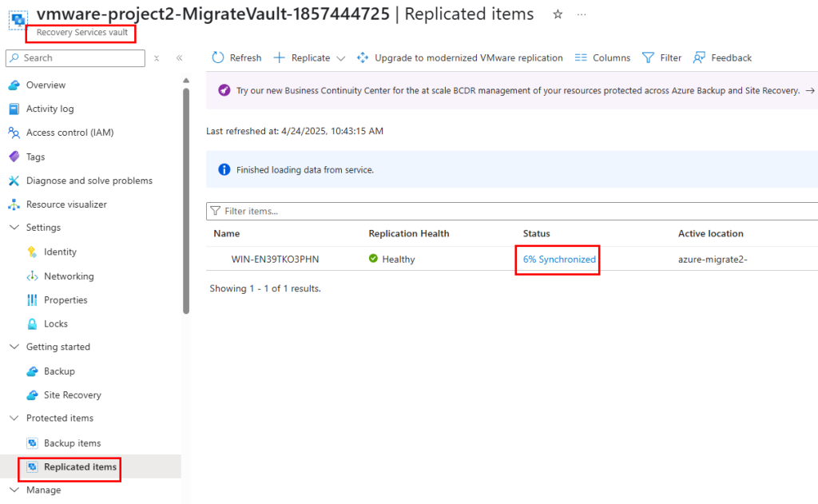Click the sidebar Search field
Screen dimensions: 818x504
(76, 58)
